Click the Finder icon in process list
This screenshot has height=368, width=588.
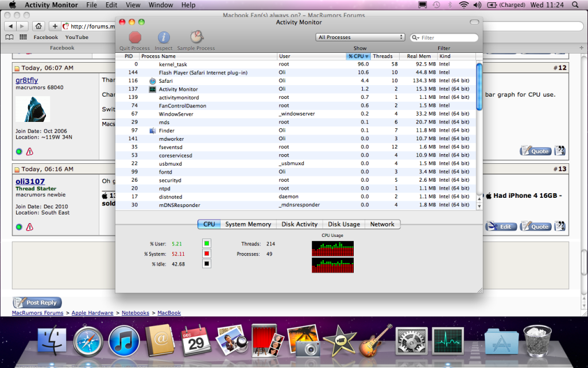tap(153, 131)
